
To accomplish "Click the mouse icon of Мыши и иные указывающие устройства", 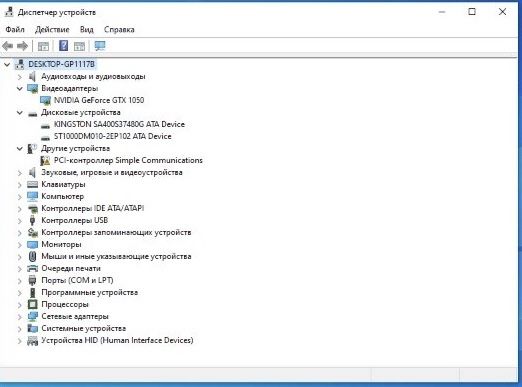I will click(x=32, y=256).
